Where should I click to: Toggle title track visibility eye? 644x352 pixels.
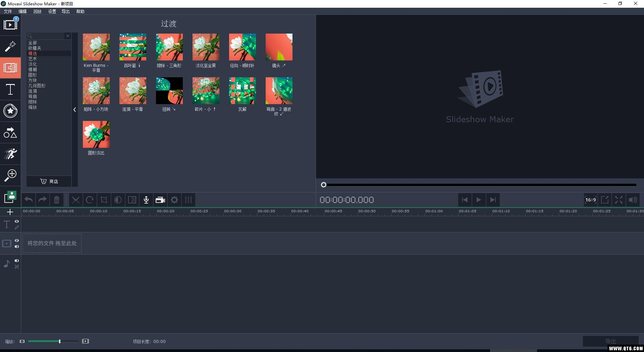(17, 222)
